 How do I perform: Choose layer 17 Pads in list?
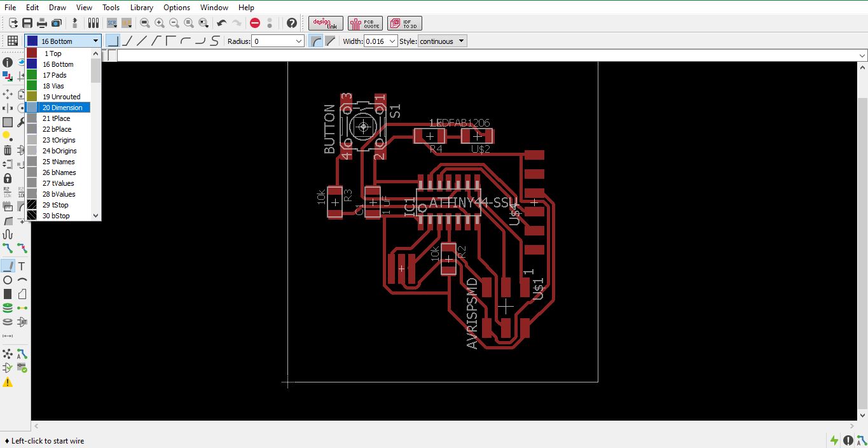pyautogui.click(x=58, y=75)
